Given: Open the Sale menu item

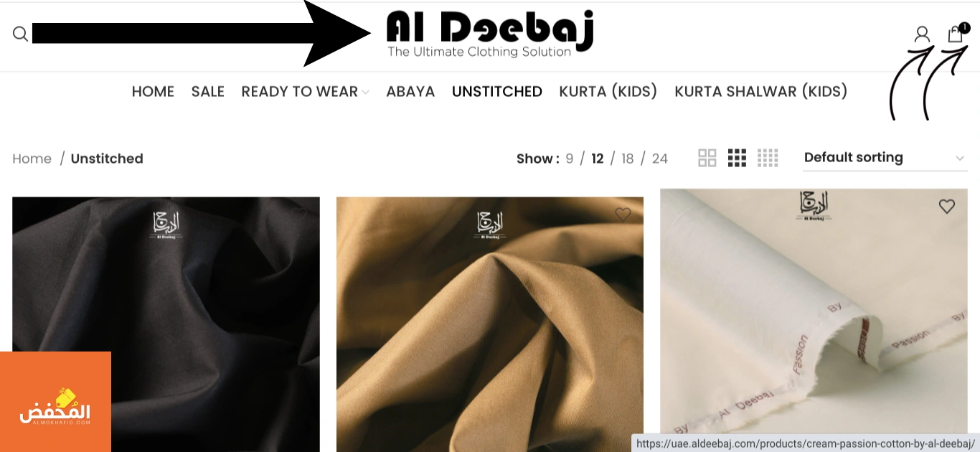Looking at the screenshot, I should pyautogui.click(x=208, y=91).
